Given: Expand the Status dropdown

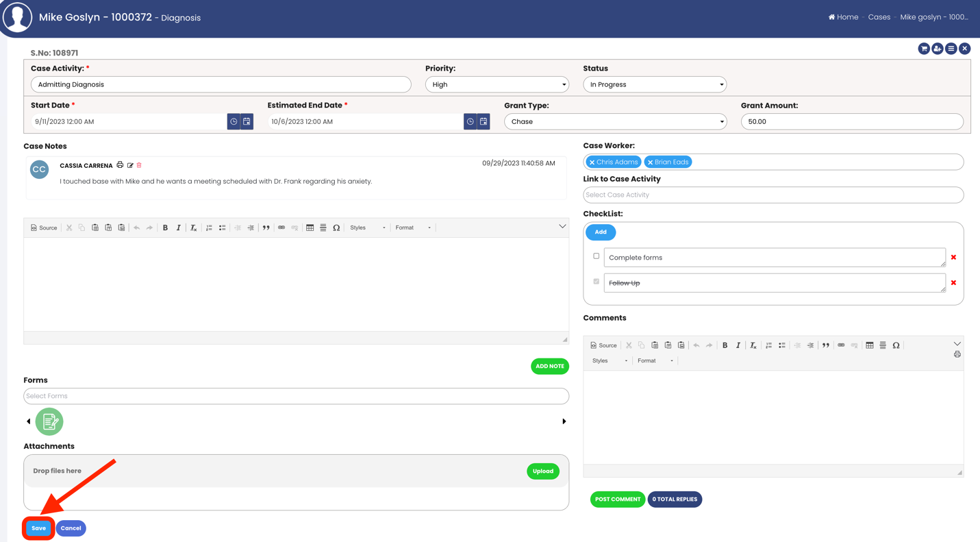Looking at the screenshot, I should (654, 84).
